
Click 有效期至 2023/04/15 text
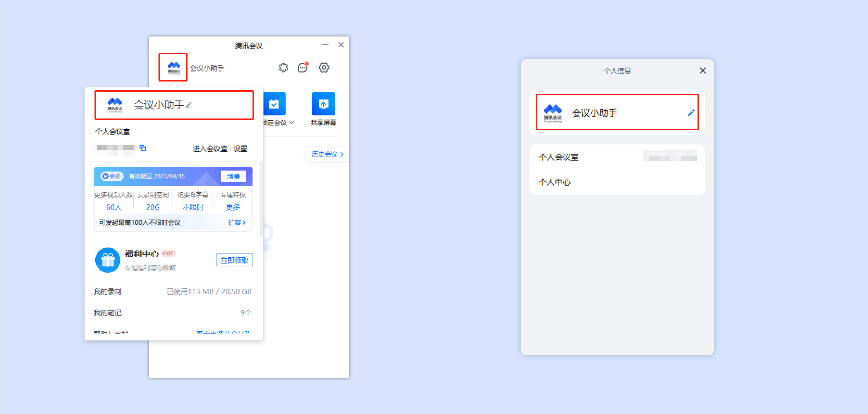point(157,176)
